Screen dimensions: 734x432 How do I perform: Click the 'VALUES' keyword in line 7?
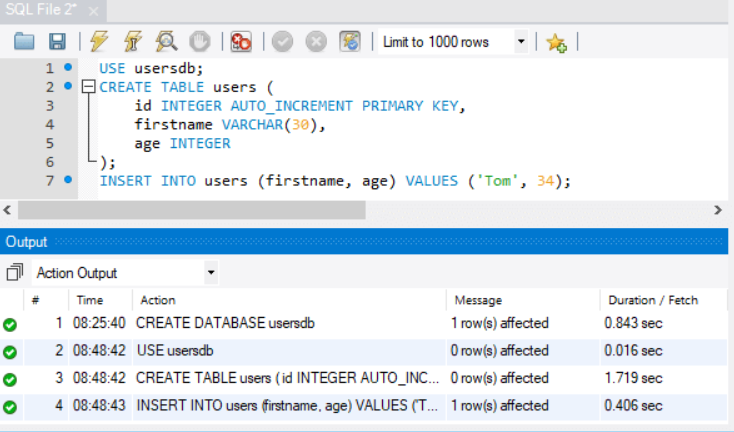[x=432, y=181]
